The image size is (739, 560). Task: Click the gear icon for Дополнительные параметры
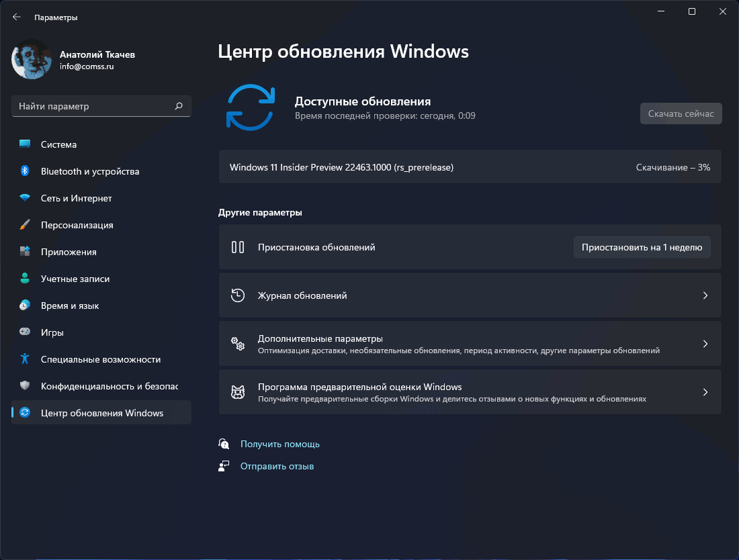pyautogui.click(x=237, y=344)
